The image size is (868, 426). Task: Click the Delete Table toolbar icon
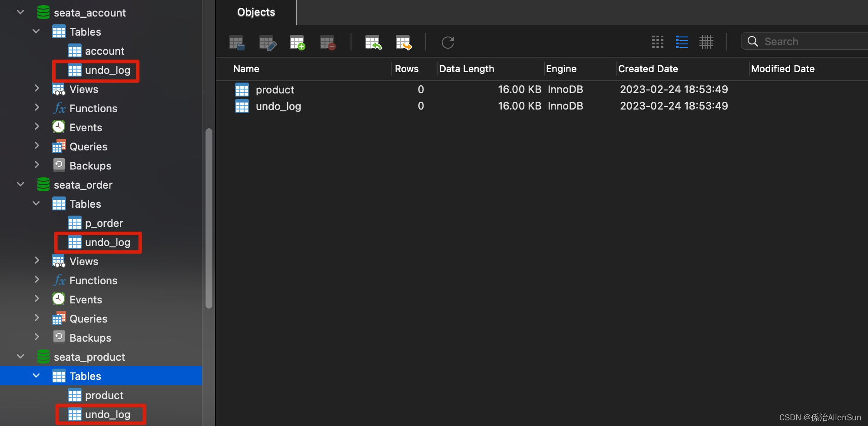point(328,43)
